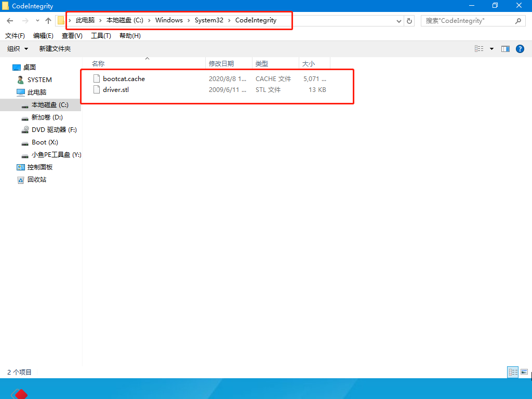
Task: Select 本地磁盘 (C:) in the breadcrumb
Action: coord(125,20)
